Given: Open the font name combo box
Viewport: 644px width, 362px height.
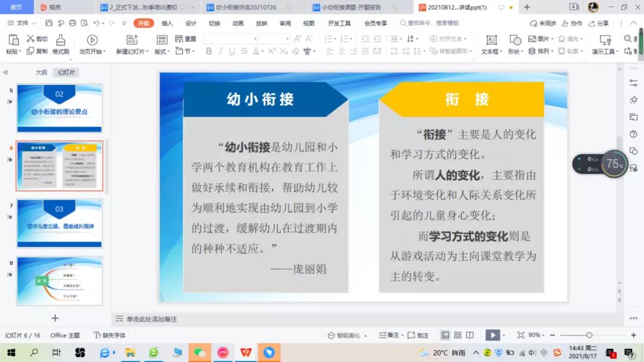Looking at the screenshot, I should click(231, 39).
